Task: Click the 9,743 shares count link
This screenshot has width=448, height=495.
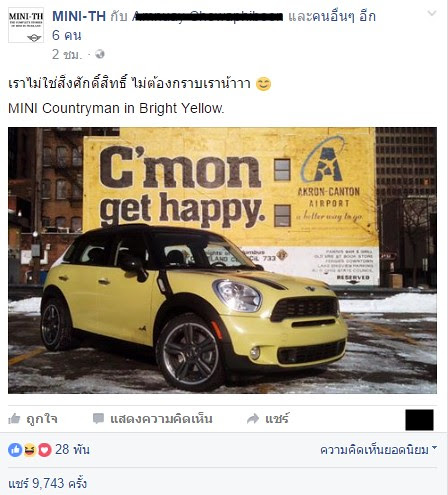Action: coord(48,483)
